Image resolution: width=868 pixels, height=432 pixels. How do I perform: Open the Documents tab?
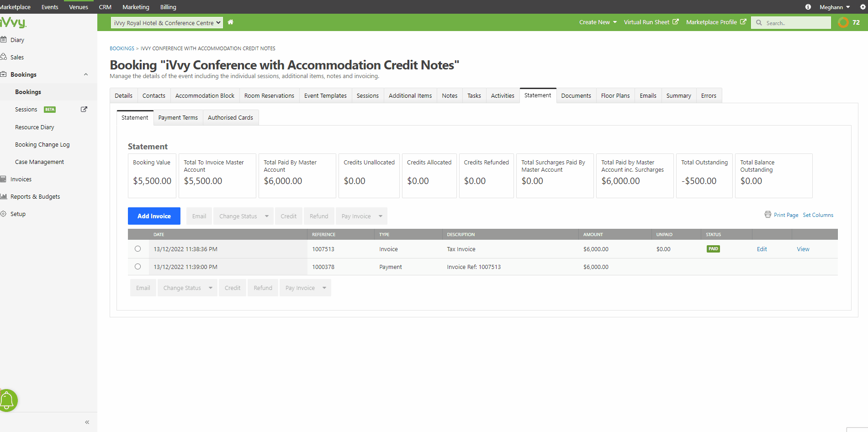(576, 95)
